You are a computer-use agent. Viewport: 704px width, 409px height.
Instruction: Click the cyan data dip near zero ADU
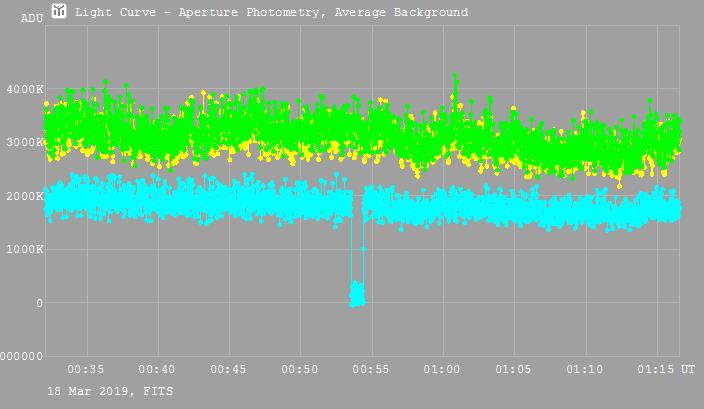356,294
